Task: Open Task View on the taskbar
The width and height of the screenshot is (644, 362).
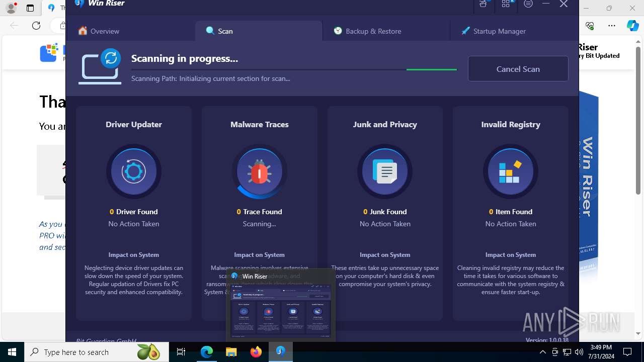Action: [x=181, y=352]
